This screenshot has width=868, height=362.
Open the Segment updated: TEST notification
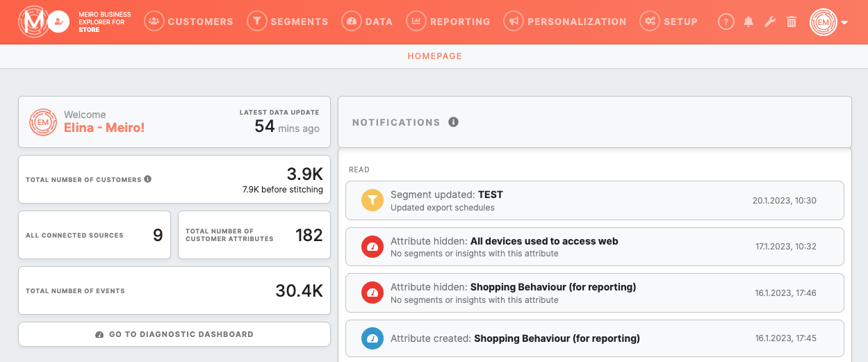[x=595, y=201]
